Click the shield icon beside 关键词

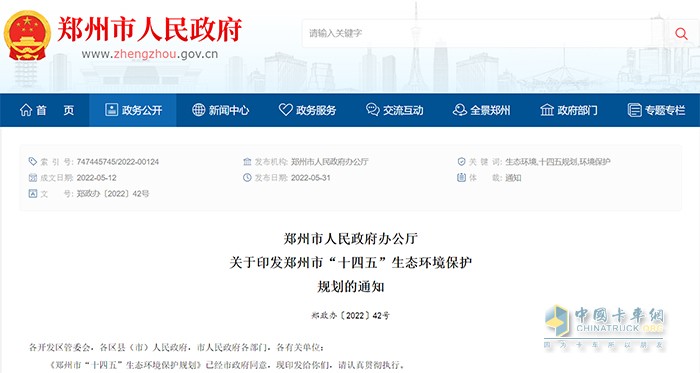click(462, 162)
